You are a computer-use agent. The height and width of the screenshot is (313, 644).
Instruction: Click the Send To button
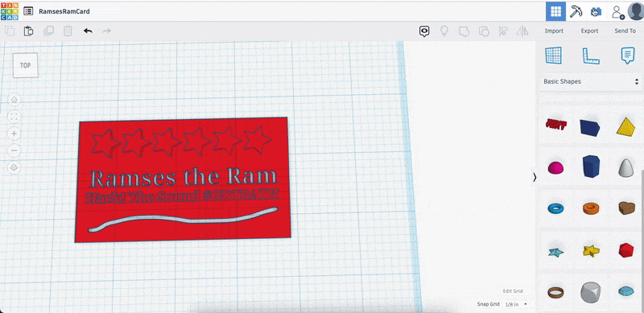(625, 31)
